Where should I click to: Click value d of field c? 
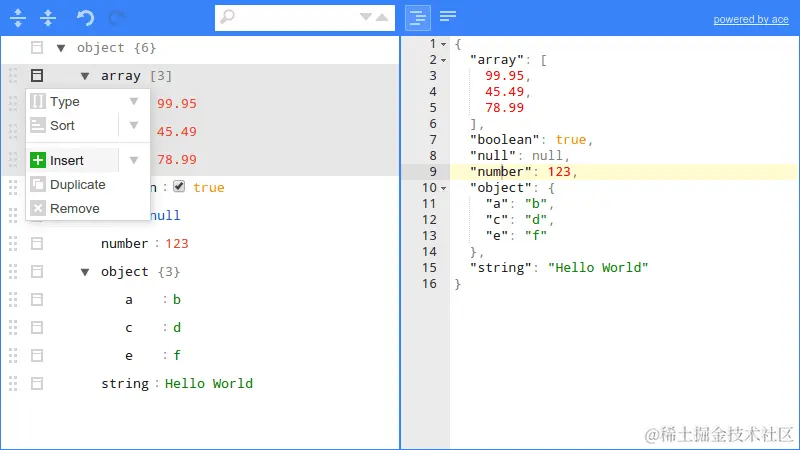pyautogui.click(x=177, y=328)
